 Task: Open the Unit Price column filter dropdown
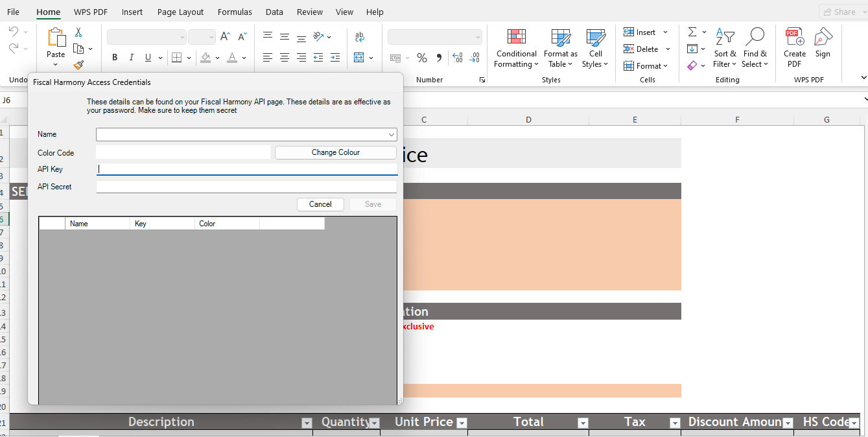coord(462,423)
